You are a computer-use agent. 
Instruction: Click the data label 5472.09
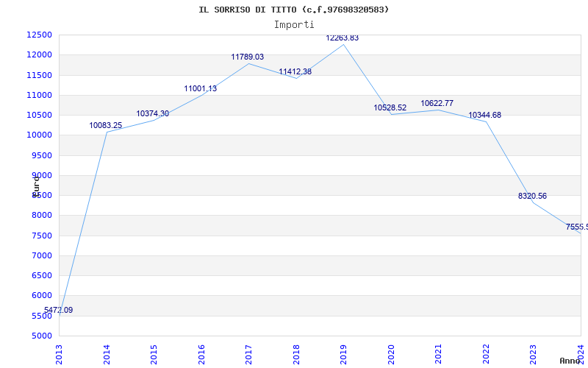click(x=58, y=310)
